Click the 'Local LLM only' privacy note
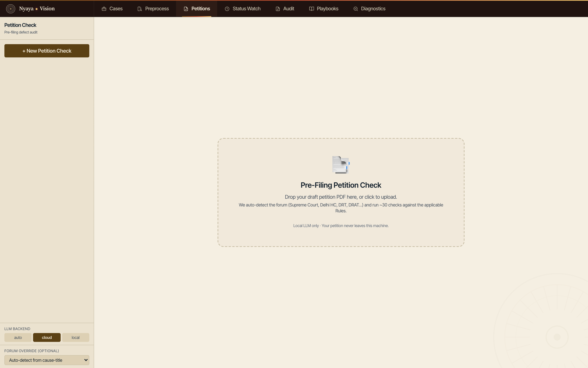The height and width of the screenshot is (368, 588). [x=341, y=226]
